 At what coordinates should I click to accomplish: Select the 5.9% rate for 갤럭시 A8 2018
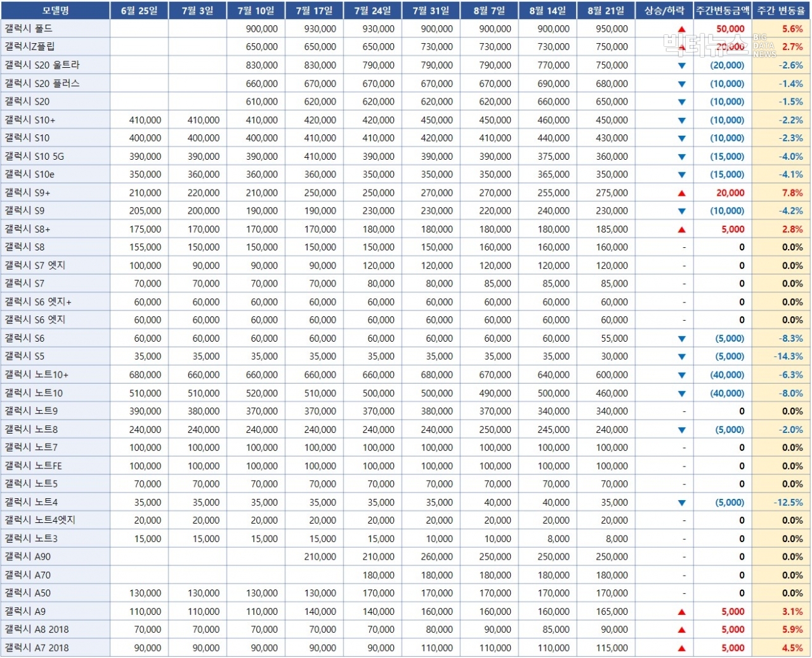click(792, 630)
